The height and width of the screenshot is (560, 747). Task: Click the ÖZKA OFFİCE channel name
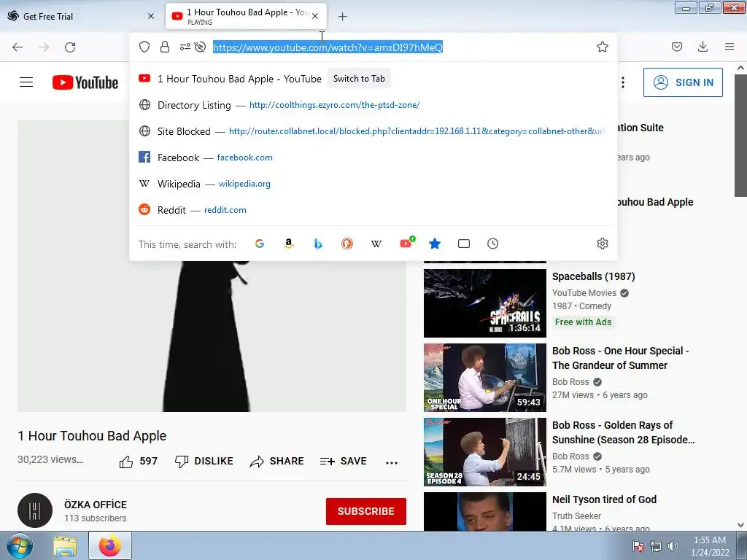pos(96,505)
